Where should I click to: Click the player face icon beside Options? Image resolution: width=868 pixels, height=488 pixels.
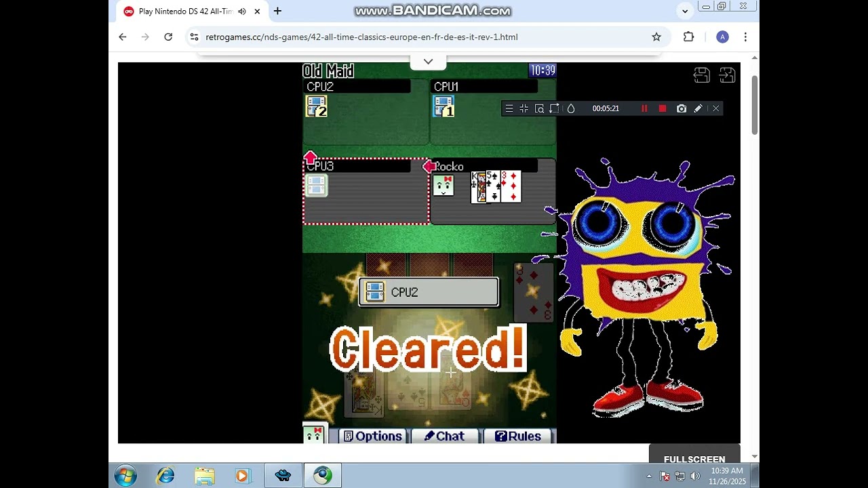[314, 434]
